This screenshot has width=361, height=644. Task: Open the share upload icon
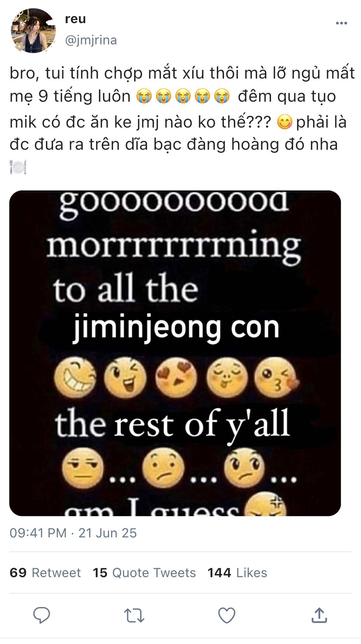tap(319, 615)
